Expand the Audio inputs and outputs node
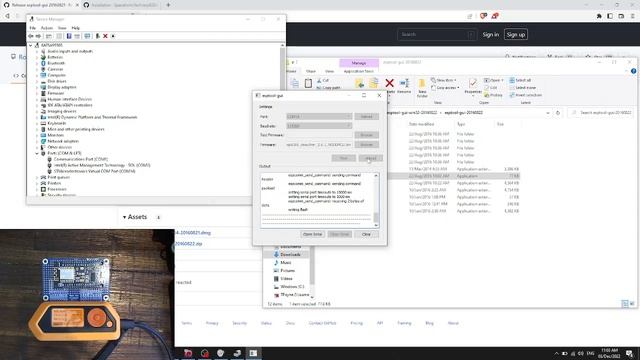The height and width of the screenshot is (360, 640). [x=37, y=51]
